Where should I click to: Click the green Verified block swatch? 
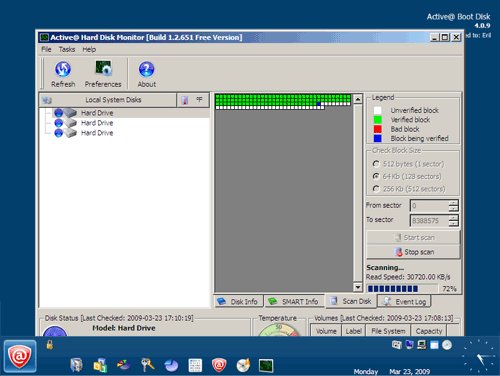click(377, 120)
